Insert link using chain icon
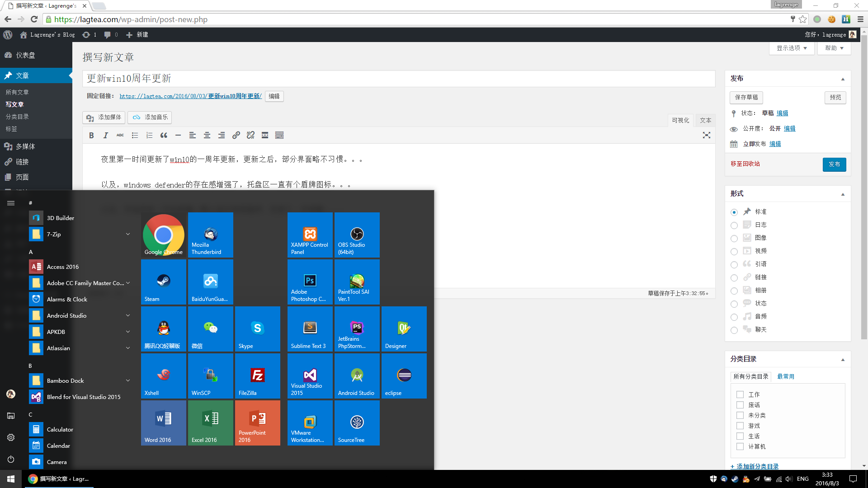This screenshot has height=488, width=868. [x=236, y=135]
